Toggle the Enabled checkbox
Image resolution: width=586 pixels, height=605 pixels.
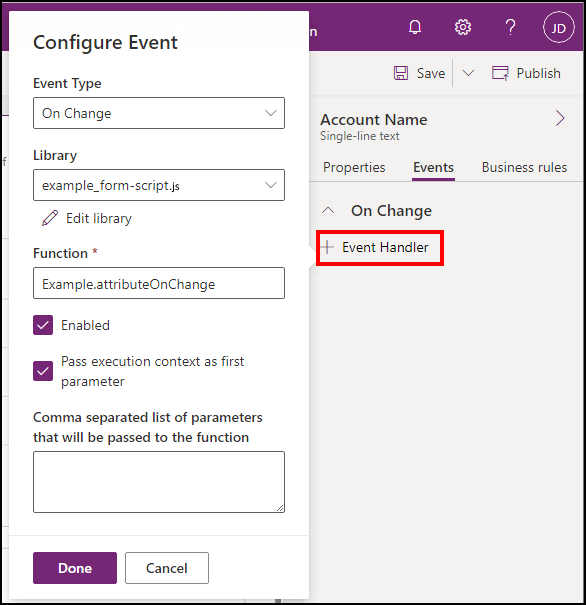[x=43, y=325]
